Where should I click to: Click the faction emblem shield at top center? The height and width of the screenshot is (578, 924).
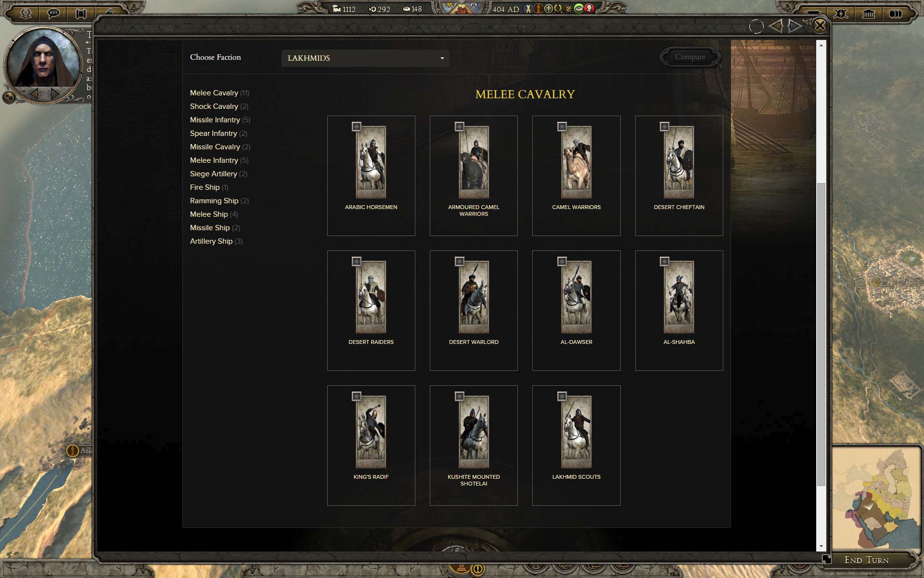pos(462,8)
